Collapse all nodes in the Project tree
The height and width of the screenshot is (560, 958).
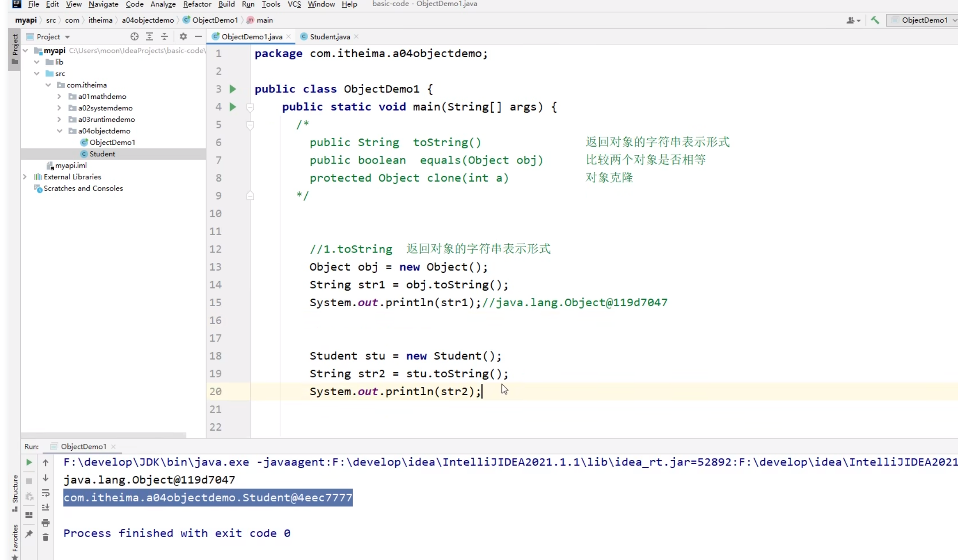coord(164,36)
